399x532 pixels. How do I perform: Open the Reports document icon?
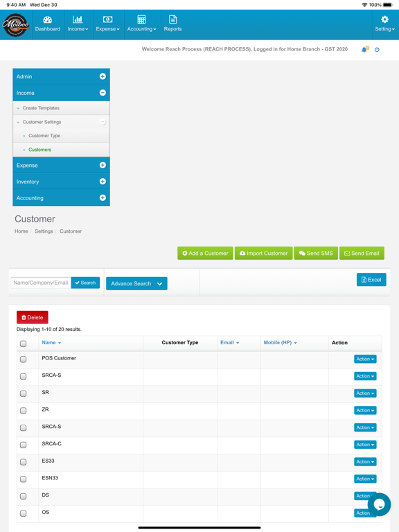tap(172, 19)
